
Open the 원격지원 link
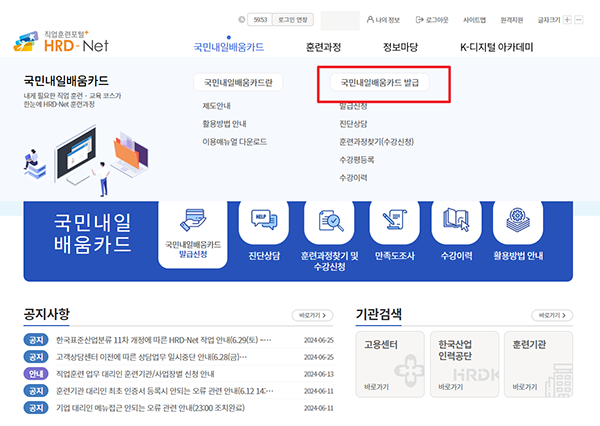(x=512, y=20)
